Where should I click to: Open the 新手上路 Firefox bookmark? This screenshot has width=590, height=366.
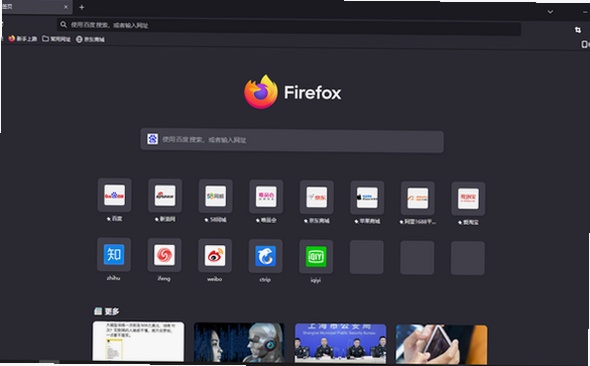pyautogui.click(x=23, y=38)
